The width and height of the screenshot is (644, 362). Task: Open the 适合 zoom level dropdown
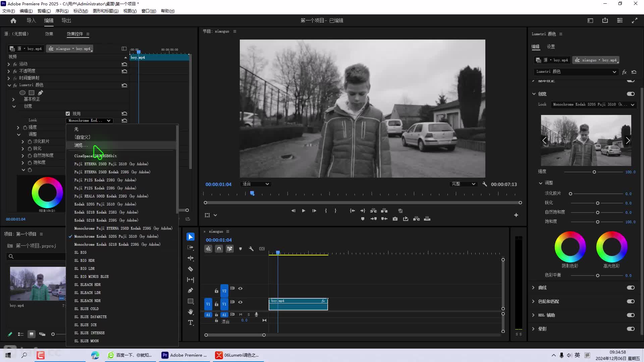tap(256, 184)
